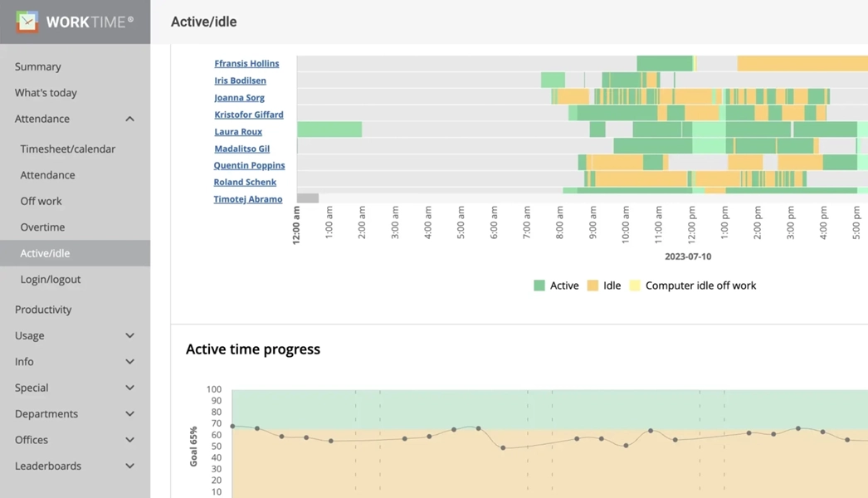868x498 pixels.
Task: Click the WorkTime logo icon
Action: coord(27,22)
